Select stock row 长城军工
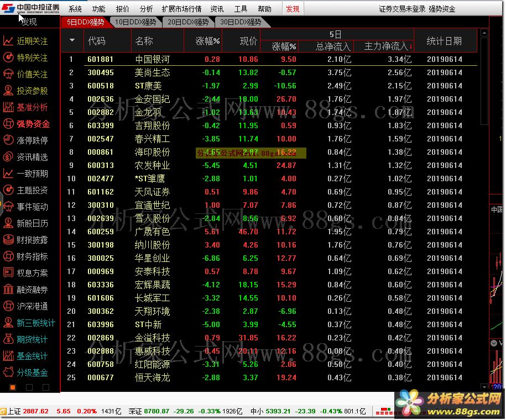Viewport: 506px width, 420px height. click(x=269, y=298)
